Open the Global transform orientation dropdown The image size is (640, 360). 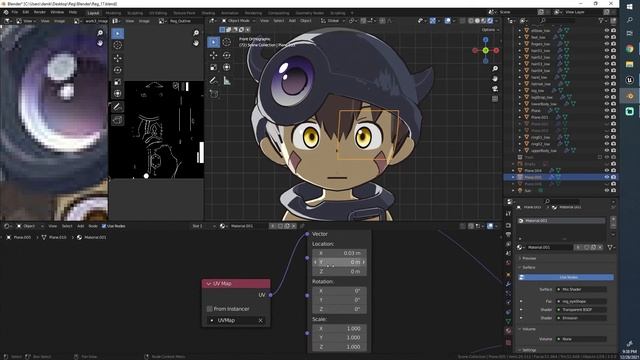click(332, 20)
